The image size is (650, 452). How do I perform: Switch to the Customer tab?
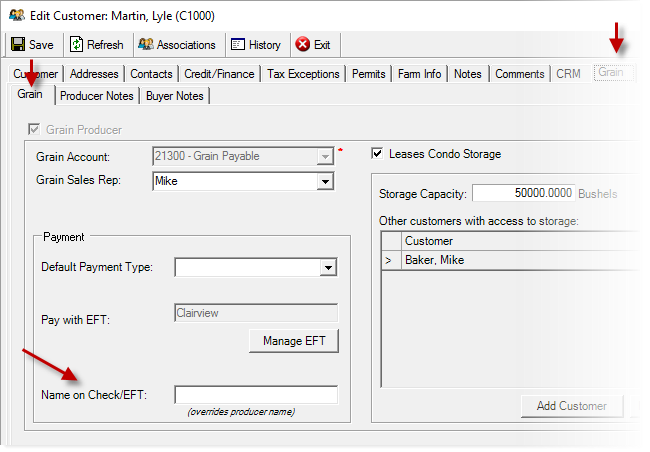[x=36, y=74]
